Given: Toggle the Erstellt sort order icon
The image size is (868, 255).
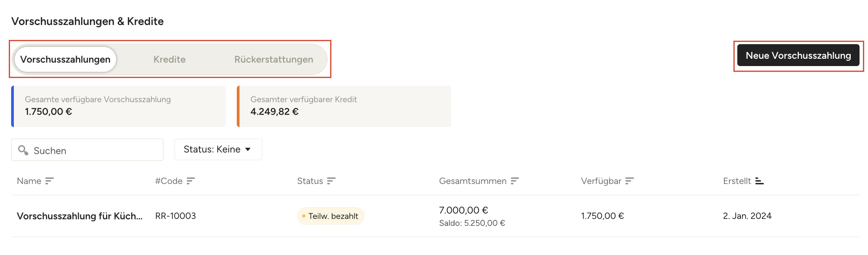Looking at the screenshot, I should point(759,181).
